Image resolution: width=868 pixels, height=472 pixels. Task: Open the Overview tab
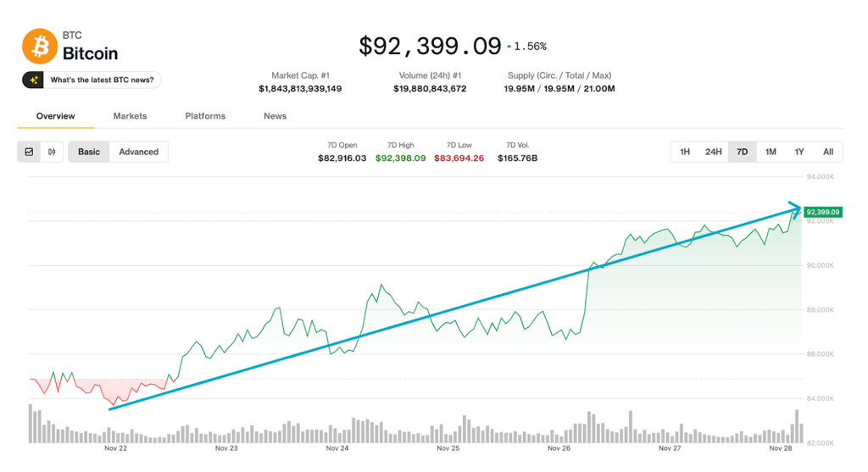point(56,116)
